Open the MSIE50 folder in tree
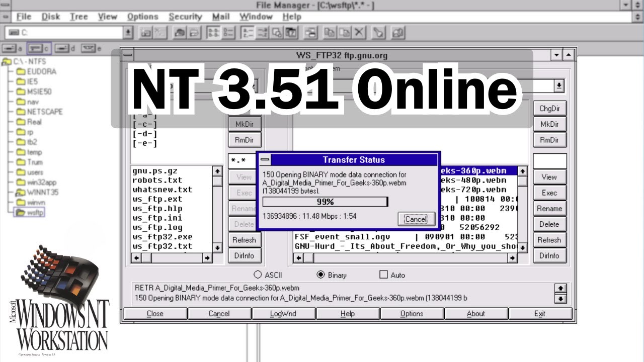The width and height of the screenshot is (644, 362). [x=34, y=92]
